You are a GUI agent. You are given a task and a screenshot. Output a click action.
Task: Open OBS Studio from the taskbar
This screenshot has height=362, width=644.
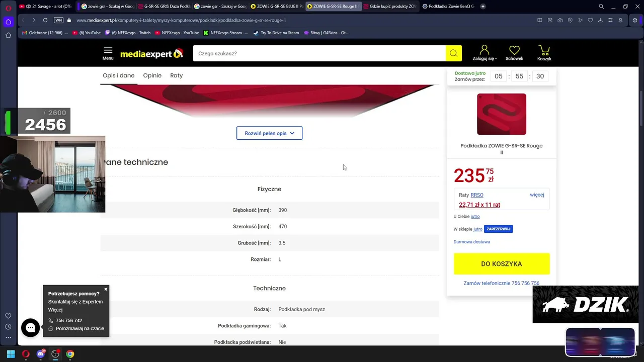coord(55,354)
